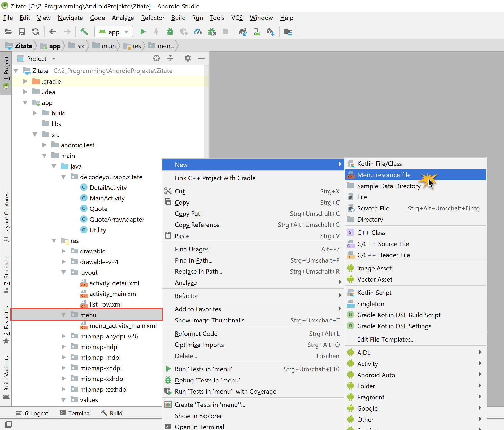
Task: Click the Cut scissors icon in context menu
Action: 168,191
